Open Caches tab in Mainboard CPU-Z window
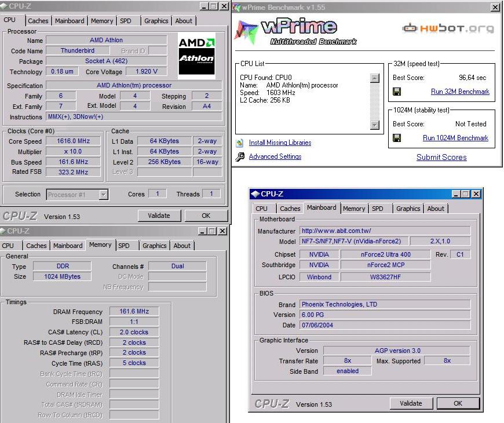 tap(290, 209)
